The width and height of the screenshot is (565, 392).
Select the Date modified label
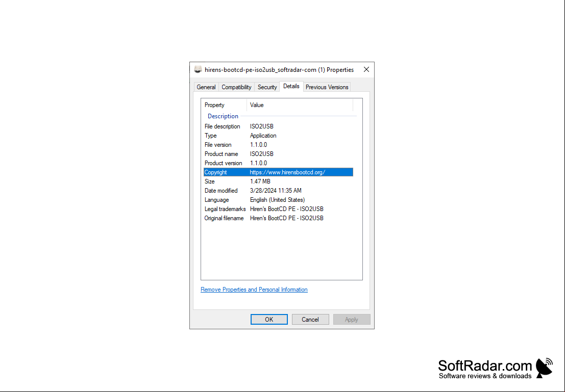pyautogui.click(x=221, y=191)
